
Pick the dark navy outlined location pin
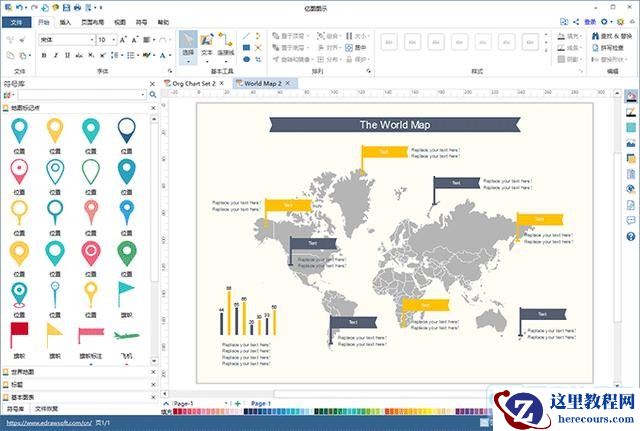pos(127,131)
